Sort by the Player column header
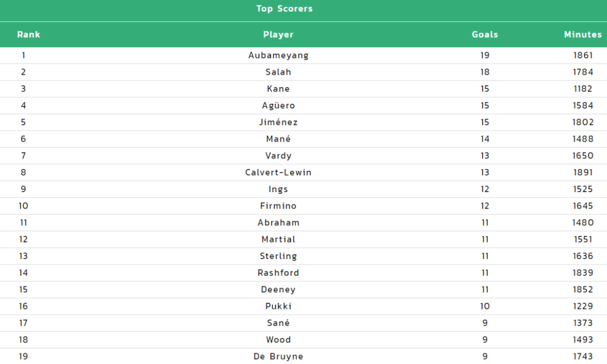The height and width of the screenshot is (364, 607). (x=279, y=34)
